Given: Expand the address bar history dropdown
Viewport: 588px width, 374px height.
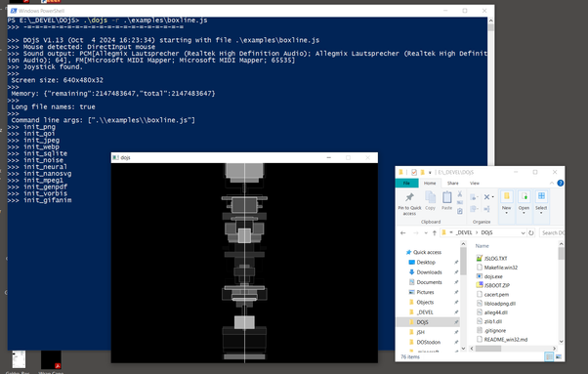Looking at the screenshot, I should [x=523, y=233].
